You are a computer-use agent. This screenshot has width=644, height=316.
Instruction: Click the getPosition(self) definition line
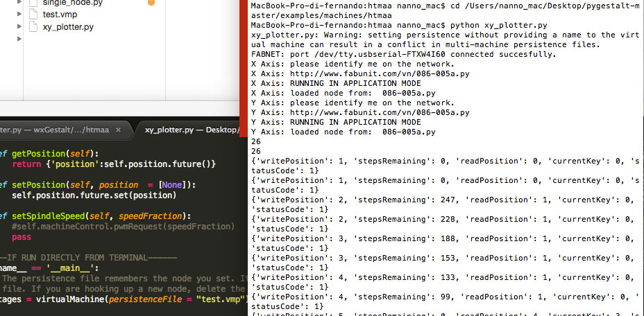[49, 155]
